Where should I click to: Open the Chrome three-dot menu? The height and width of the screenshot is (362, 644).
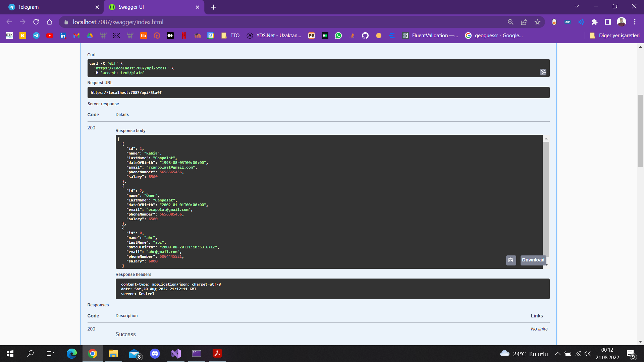click(x=635, y=22)
